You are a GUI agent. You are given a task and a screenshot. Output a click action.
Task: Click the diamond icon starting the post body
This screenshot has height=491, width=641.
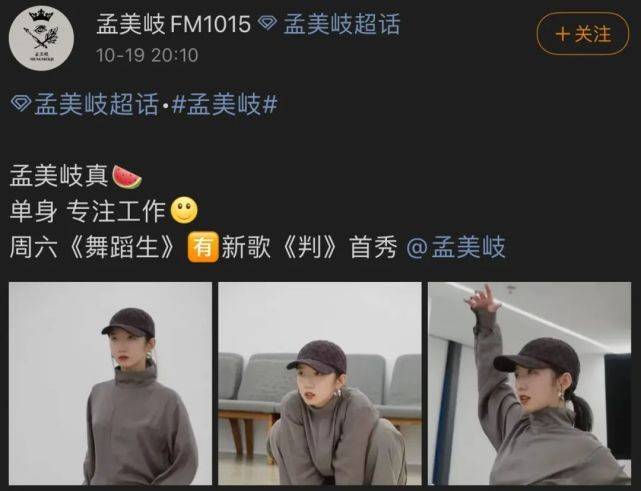point(20,103)
